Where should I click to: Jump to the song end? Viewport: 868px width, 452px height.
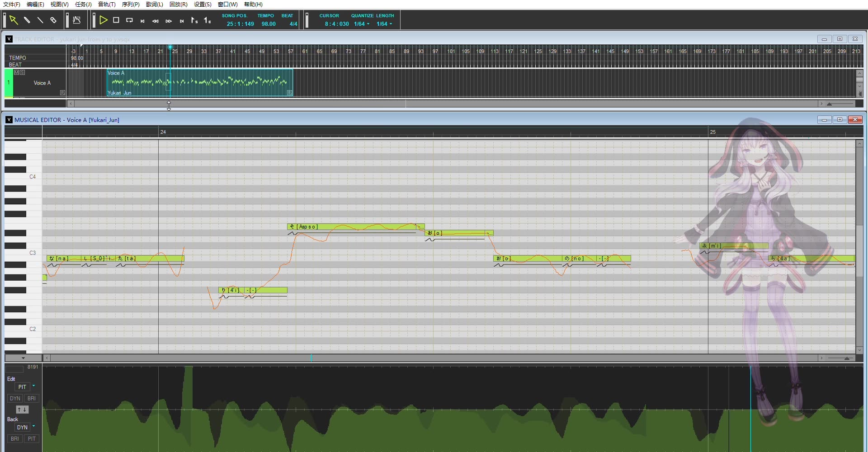[182, 21]
